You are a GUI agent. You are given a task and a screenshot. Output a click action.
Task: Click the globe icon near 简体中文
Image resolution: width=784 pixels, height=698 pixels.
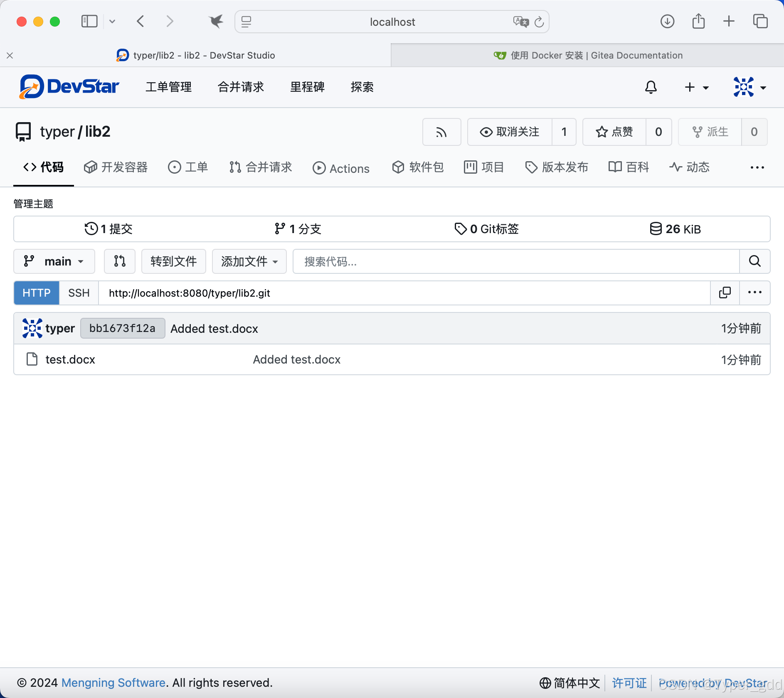[545, 683]
